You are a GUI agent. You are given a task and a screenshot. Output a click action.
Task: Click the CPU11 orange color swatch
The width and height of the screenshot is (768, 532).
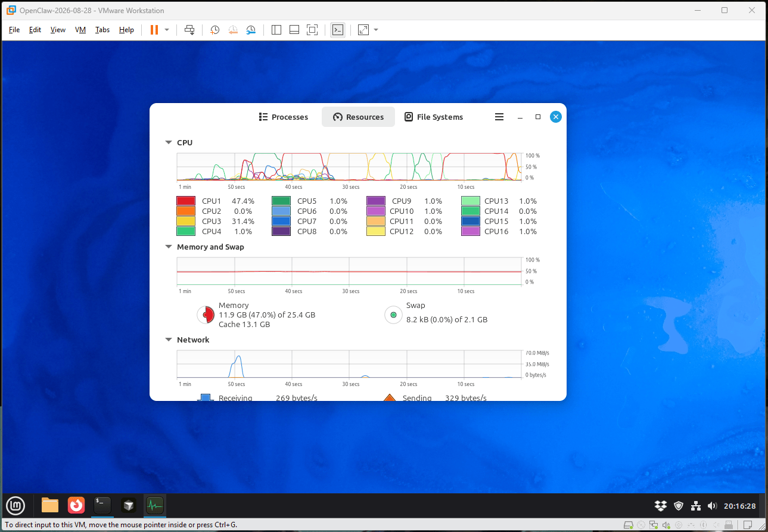pyautogui.click(x=376, y=221)
